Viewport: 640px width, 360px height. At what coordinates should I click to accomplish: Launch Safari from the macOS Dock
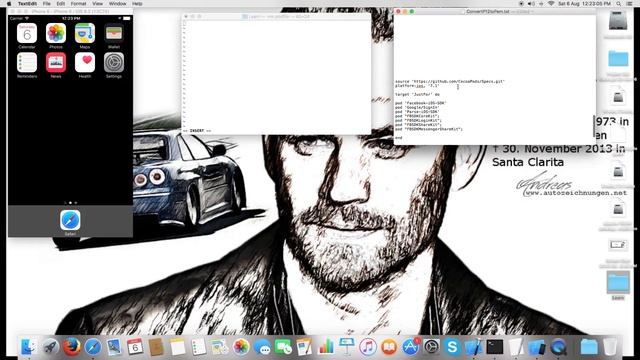[93, 347]
